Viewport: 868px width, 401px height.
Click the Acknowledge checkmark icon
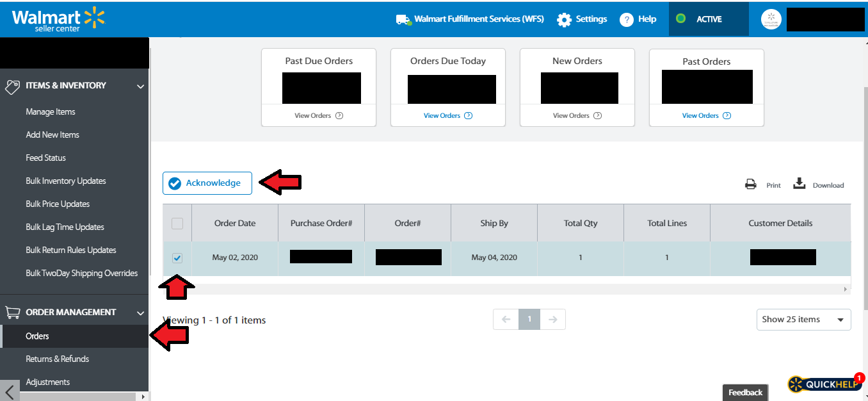(174, 183)
